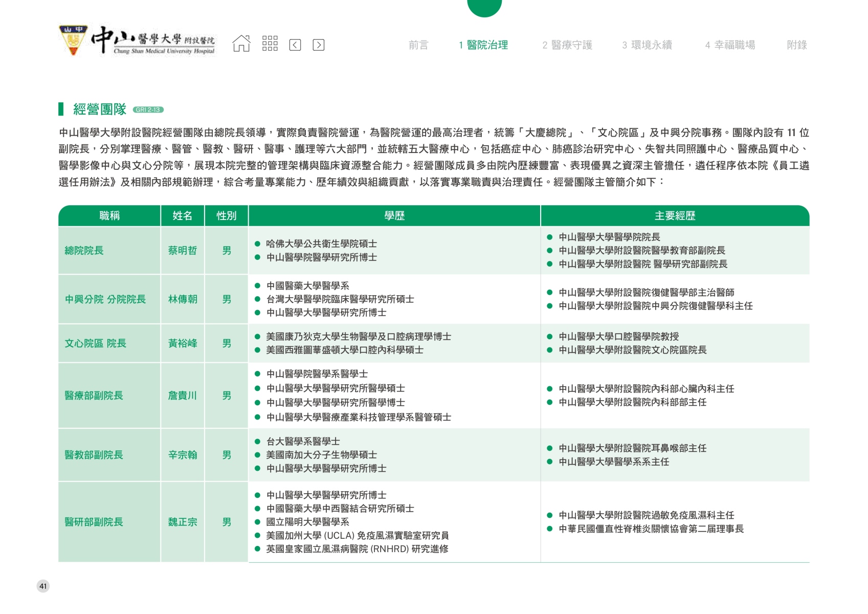Go to next page arrow

click(x=318, y=45)
